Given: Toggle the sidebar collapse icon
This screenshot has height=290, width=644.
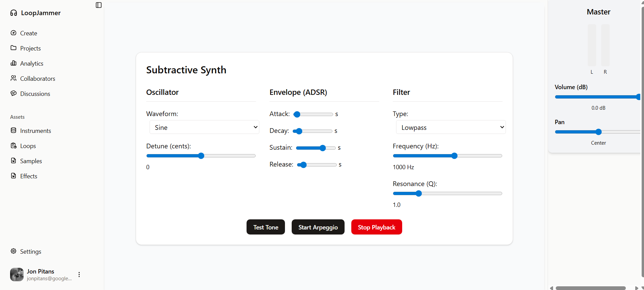Looking at the screenshot, I should (99, 5).
